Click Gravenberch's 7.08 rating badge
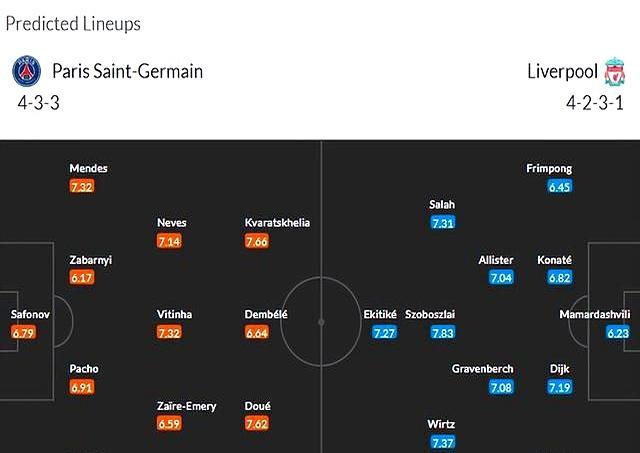The width and height of the screenshot is (640, 453). [x=501, y=387]
